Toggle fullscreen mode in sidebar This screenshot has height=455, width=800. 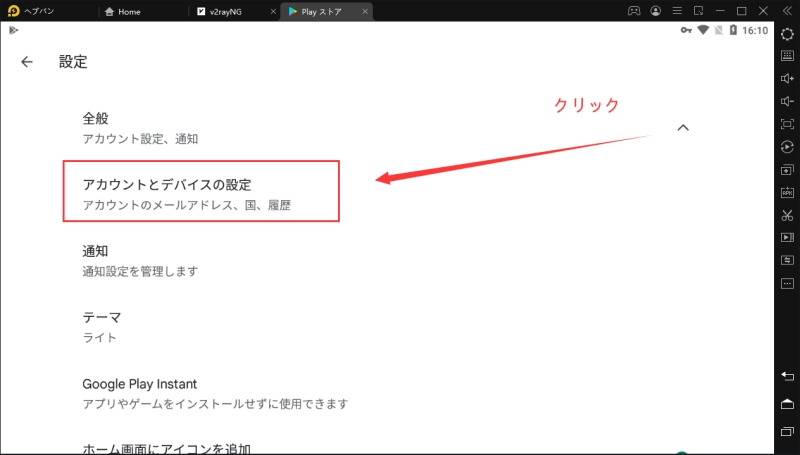click(x=787, y=124)
